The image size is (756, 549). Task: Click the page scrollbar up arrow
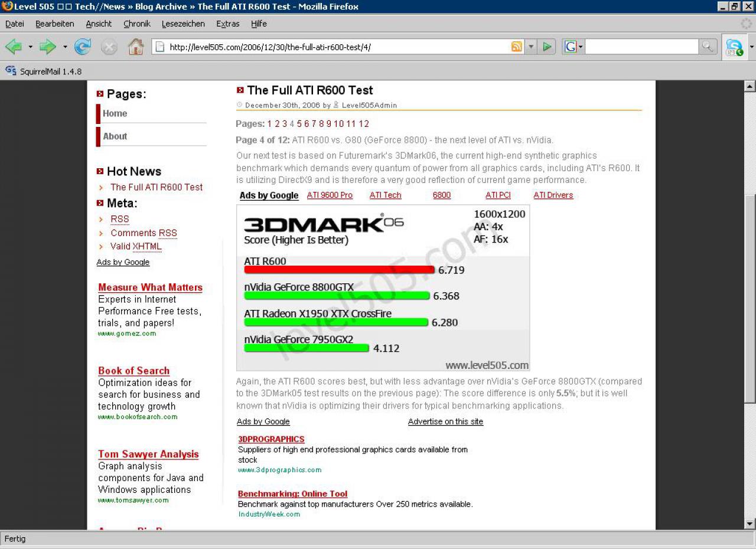750,86
